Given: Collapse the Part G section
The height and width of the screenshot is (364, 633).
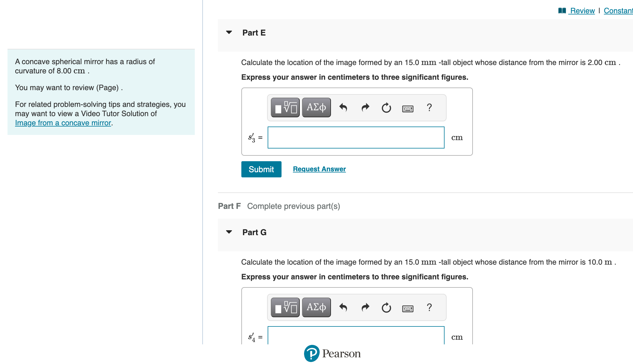Looking at the screenshot, I should pyautogui.click(x=229, y=232).
